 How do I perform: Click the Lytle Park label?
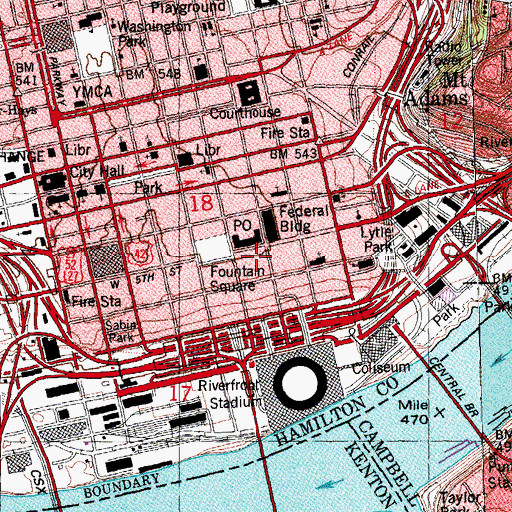pos(377,239)
